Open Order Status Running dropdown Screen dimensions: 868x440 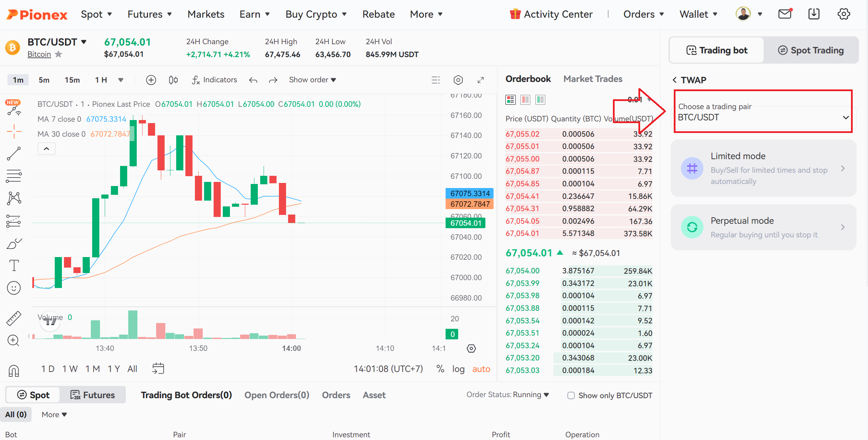pyautogui.click(x=508, y=395)
